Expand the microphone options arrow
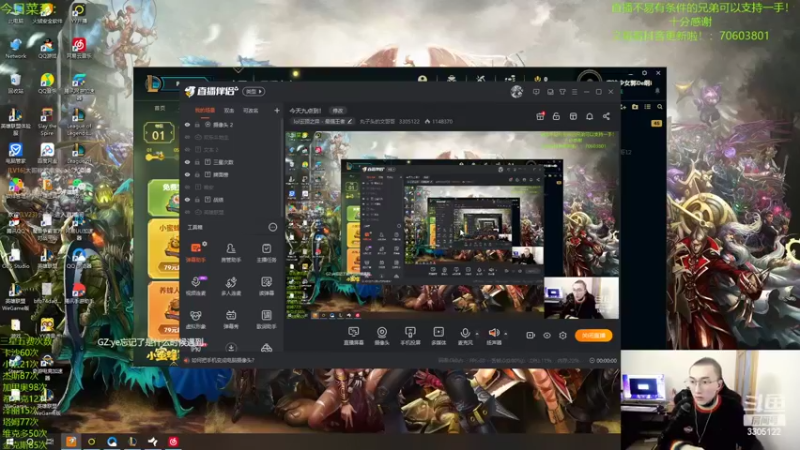 pos(477,334)
